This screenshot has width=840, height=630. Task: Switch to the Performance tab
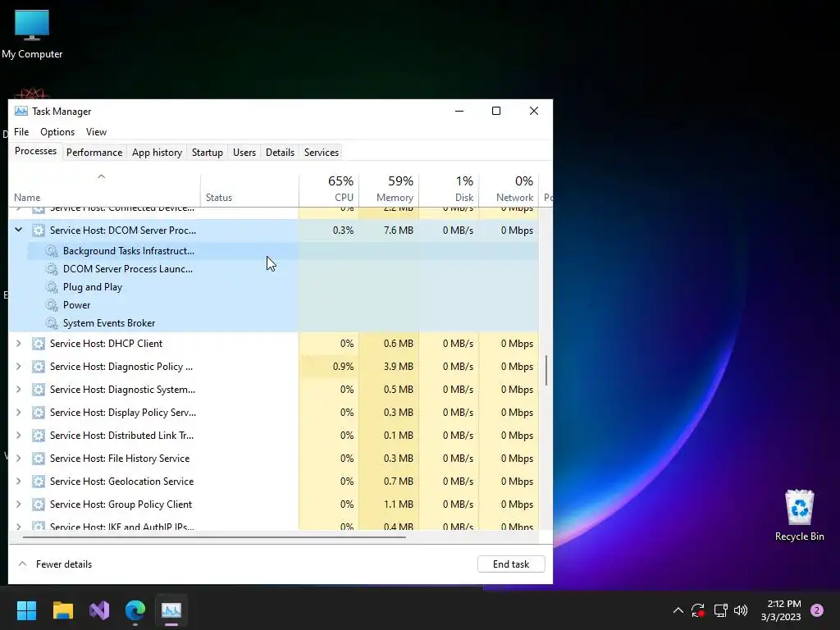(94, 152)
